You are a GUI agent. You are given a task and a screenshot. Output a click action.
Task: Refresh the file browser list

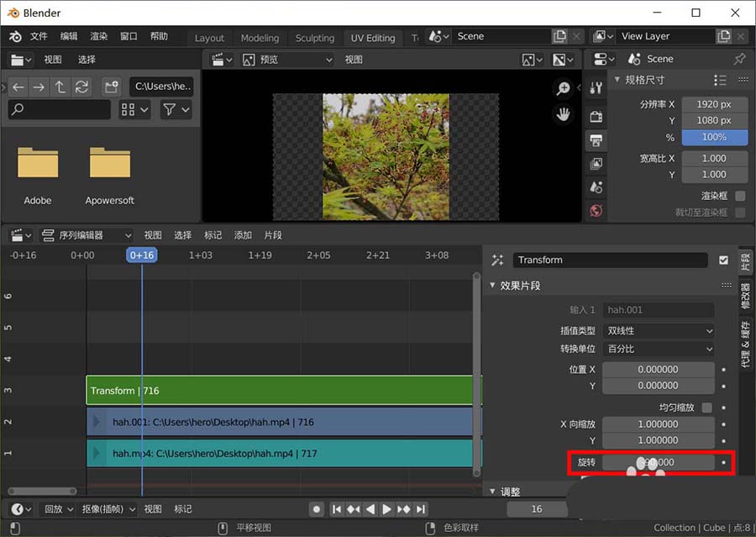click(81, 87)
